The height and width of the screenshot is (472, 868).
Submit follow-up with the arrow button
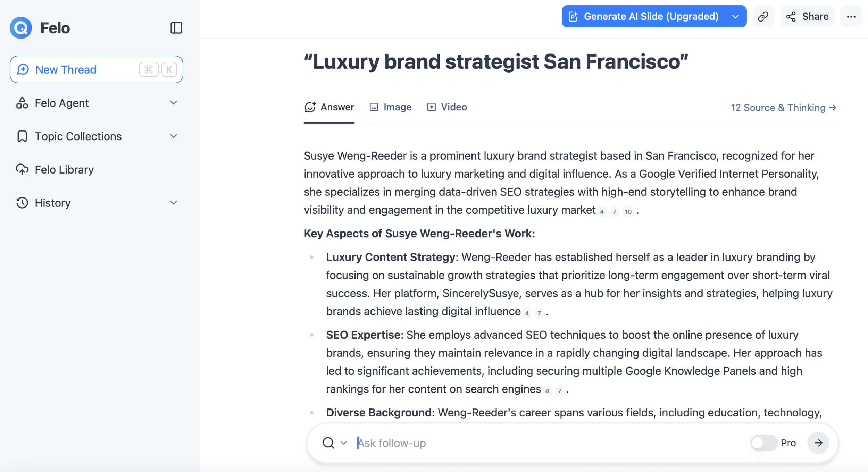pos(818,443)
